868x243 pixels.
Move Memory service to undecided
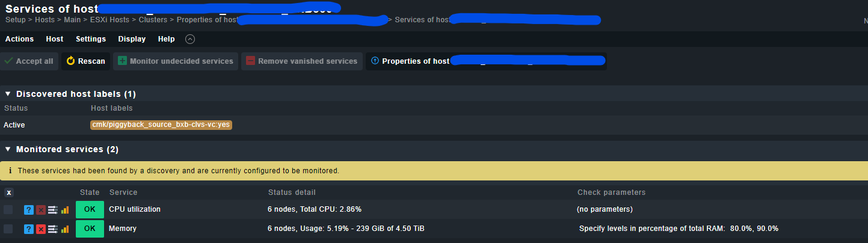pos(28,229)
